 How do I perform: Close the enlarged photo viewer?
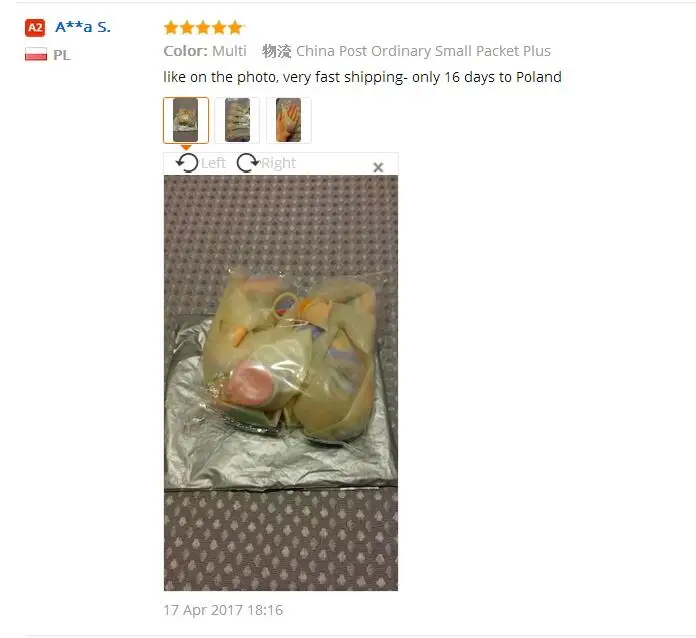(378, 167)
